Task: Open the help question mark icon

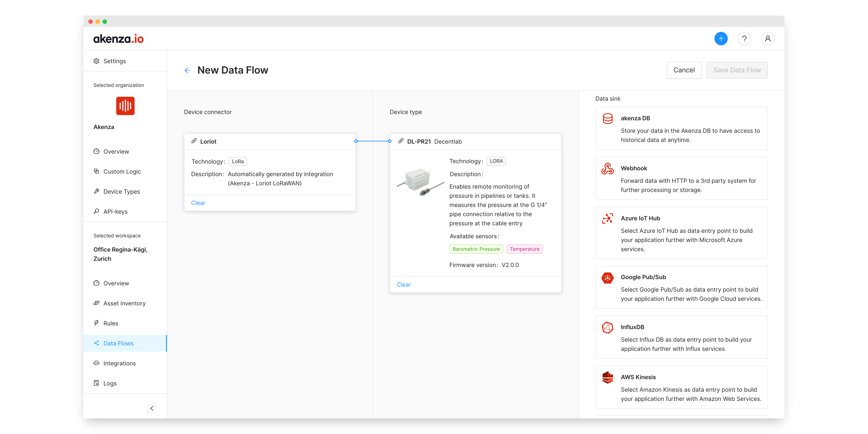Action: [744, 39]
